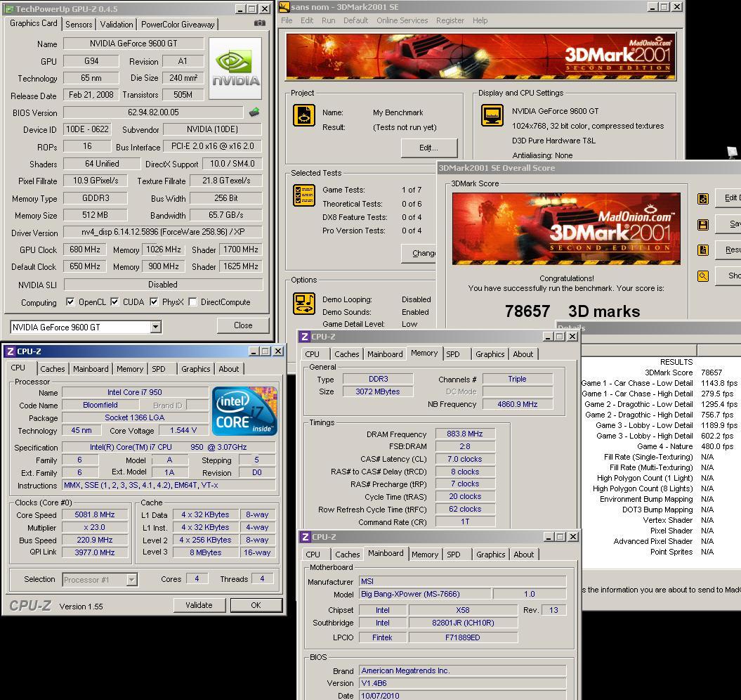Open the Processor #1 selection dropdown

point(132,579)
